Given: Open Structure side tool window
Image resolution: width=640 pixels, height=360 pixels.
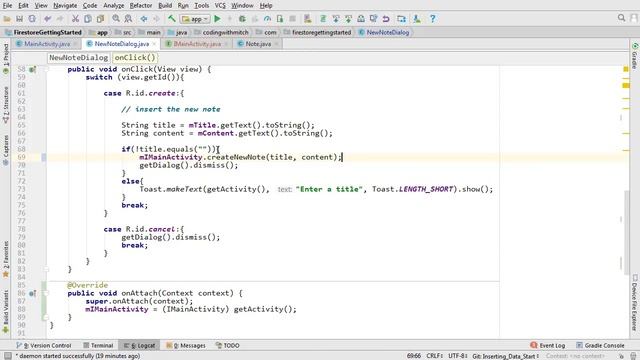Looking at the screenshot, I should (x=6, y=104).
